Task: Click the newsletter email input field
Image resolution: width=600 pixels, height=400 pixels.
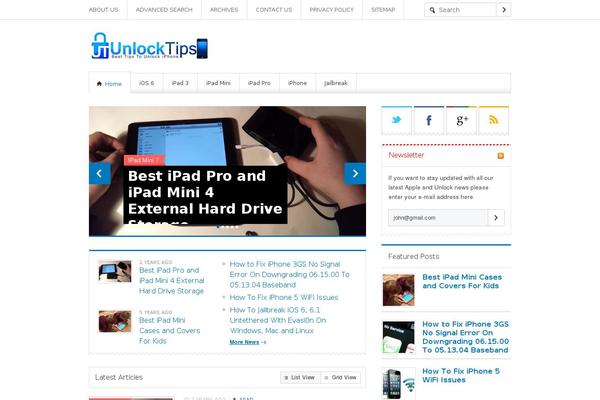Action: pyautogui.click(x=438, y=218)
